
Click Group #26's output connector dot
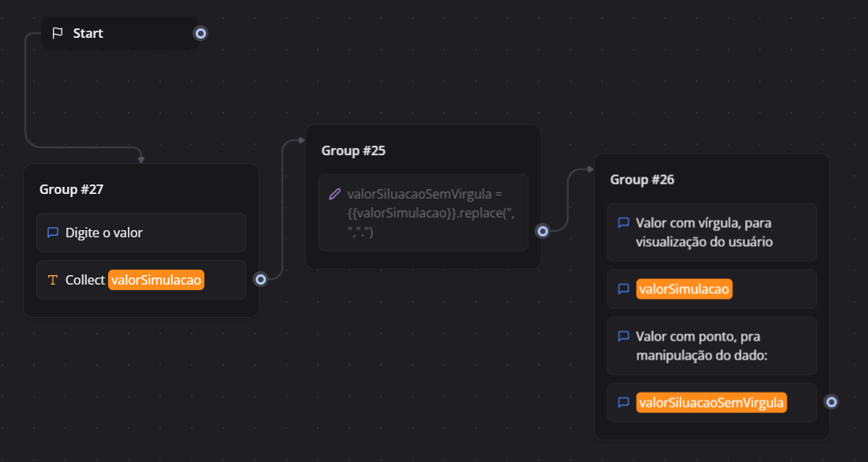click(831, 402)
